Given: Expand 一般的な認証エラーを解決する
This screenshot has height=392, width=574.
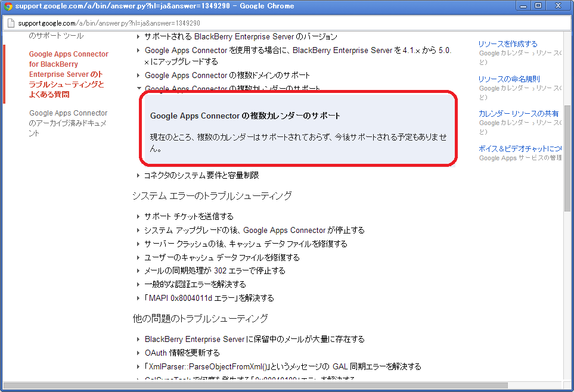Looking at the screenshot, I should [x=195, y=284].
